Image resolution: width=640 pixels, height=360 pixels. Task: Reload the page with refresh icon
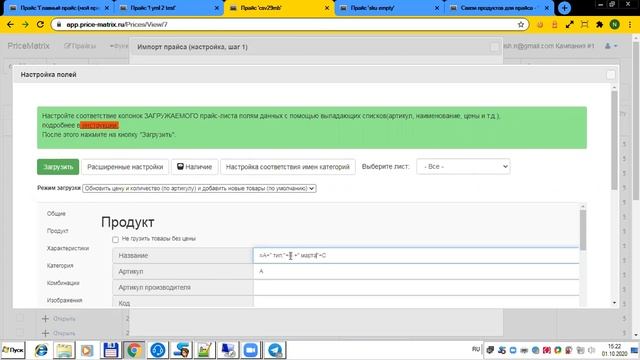point(40,24)
